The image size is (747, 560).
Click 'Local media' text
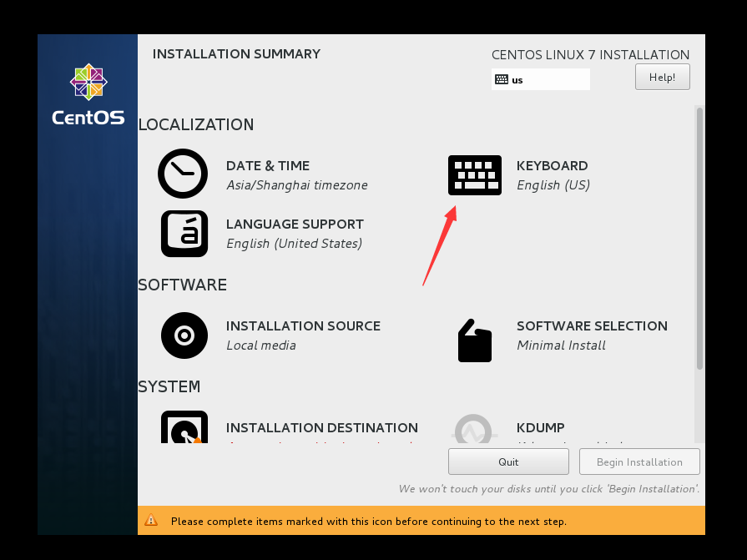coord(261,346)
